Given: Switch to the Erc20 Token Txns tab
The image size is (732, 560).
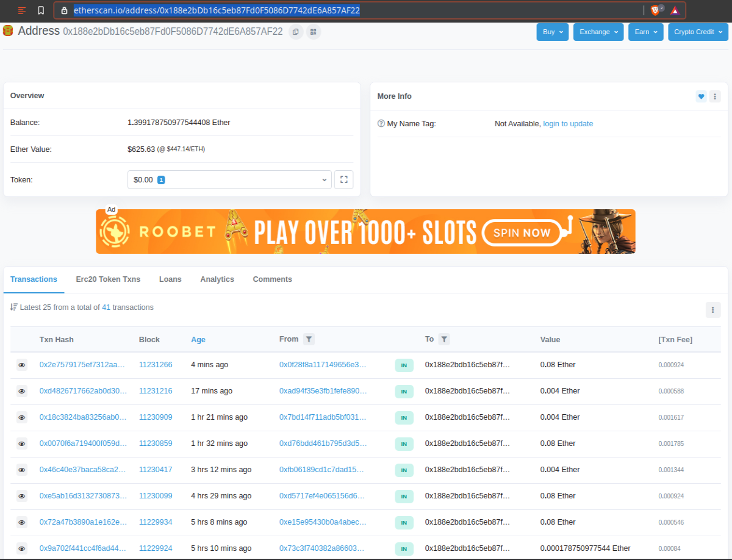Looking at the screenshot, I should click(108, 279).
